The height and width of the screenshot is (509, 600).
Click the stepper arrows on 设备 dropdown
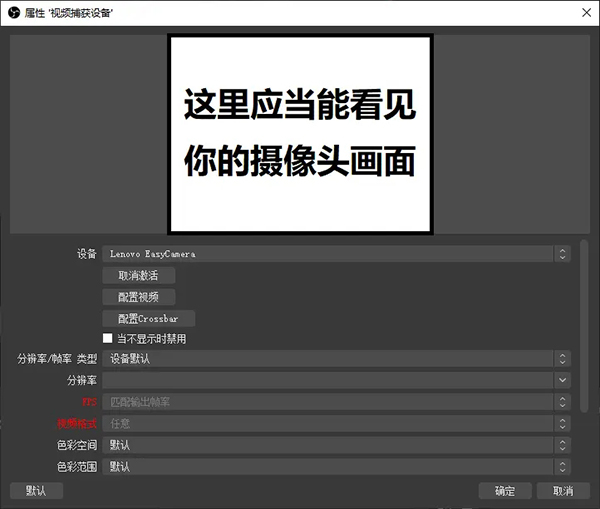562,254
